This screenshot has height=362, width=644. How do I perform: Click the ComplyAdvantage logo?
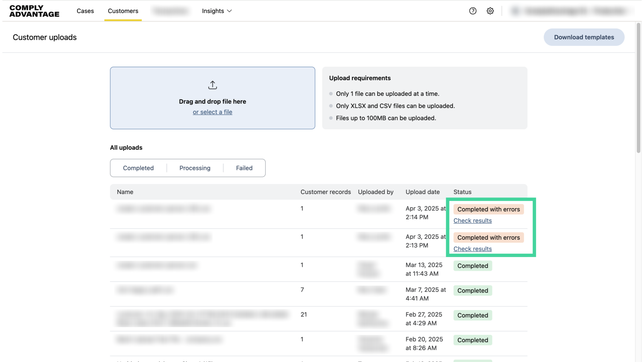[34, 11]
